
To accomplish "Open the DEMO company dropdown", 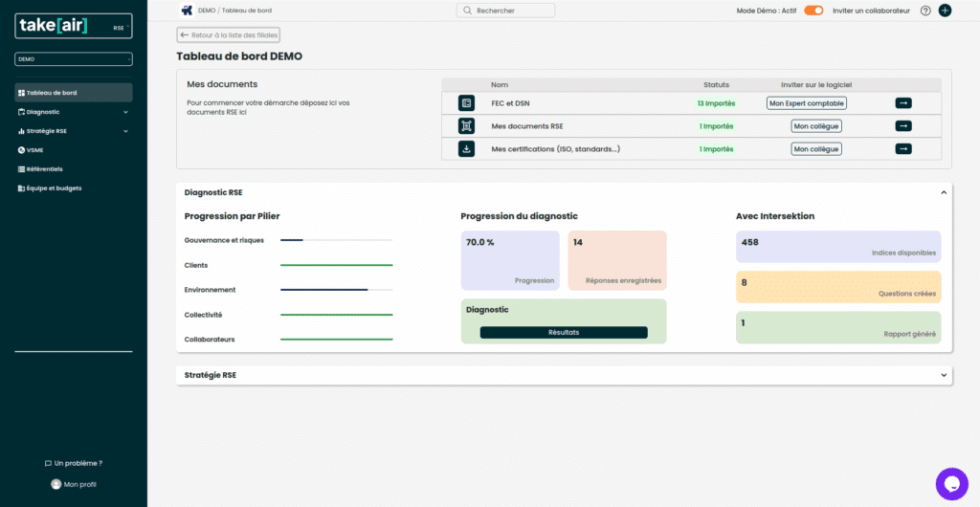I will (74, 59).
